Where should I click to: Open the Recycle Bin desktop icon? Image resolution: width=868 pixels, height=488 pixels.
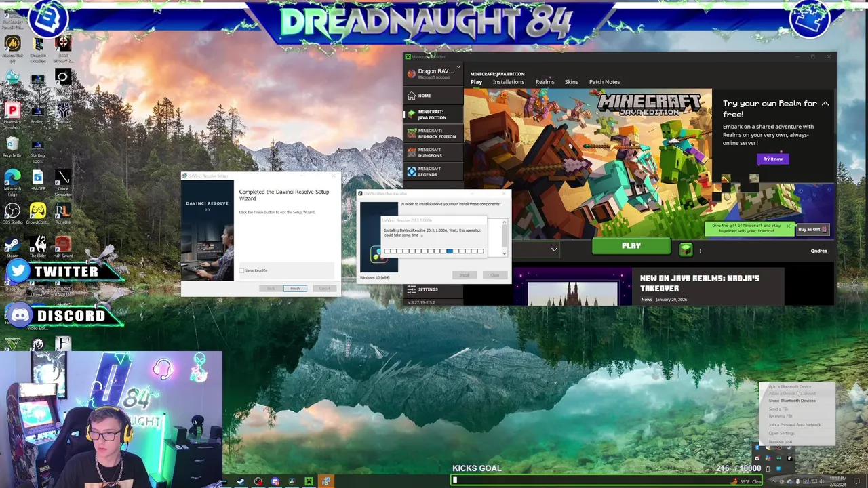pos(12,147)
